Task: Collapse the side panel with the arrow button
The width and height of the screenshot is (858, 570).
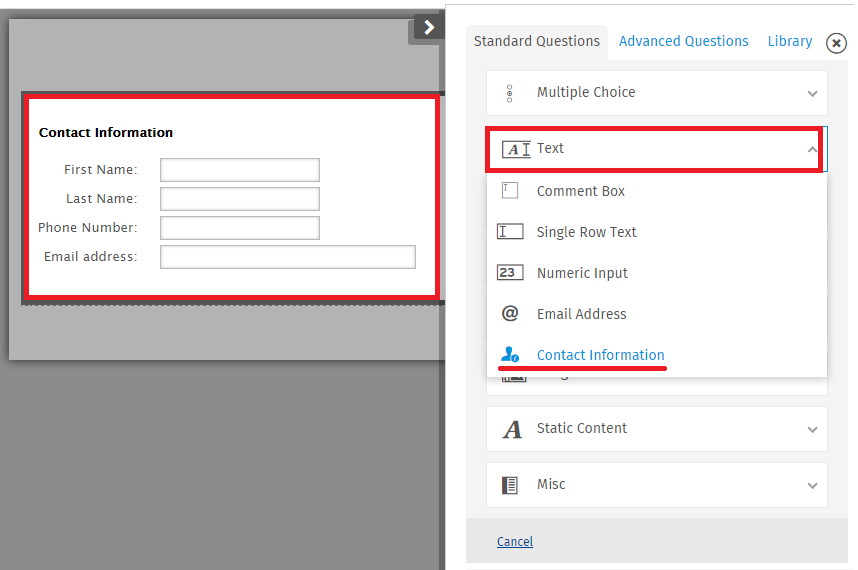Action: (428, 28)
